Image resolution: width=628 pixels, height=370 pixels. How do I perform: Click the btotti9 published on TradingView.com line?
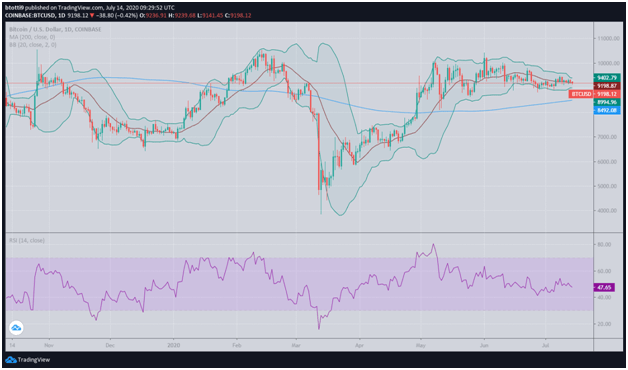click(90, 7)
